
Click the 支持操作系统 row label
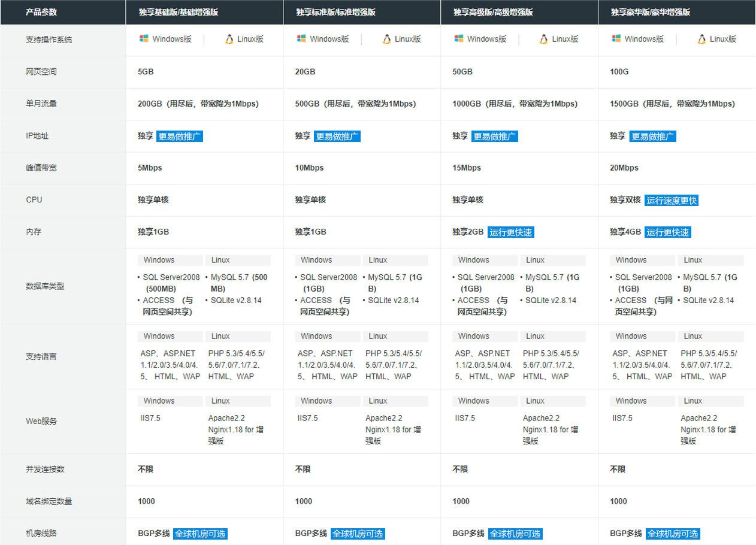49,40
